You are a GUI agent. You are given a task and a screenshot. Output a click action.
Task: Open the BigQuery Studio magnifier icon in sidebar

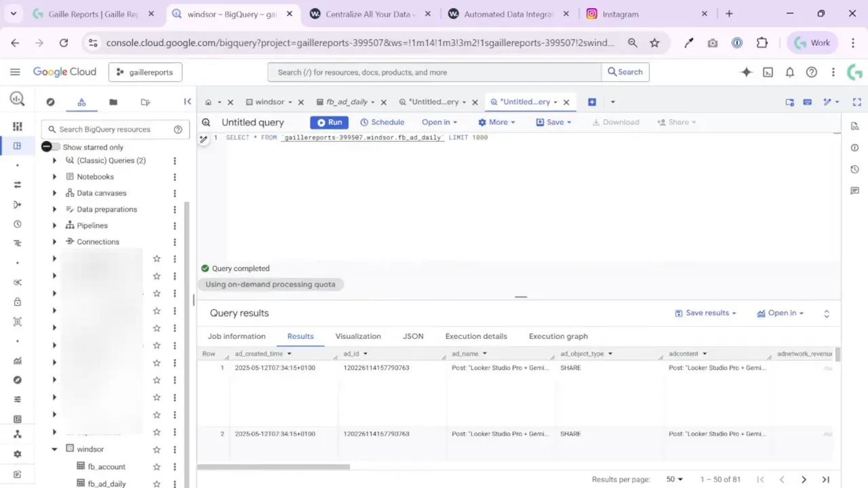pos(17,99)
